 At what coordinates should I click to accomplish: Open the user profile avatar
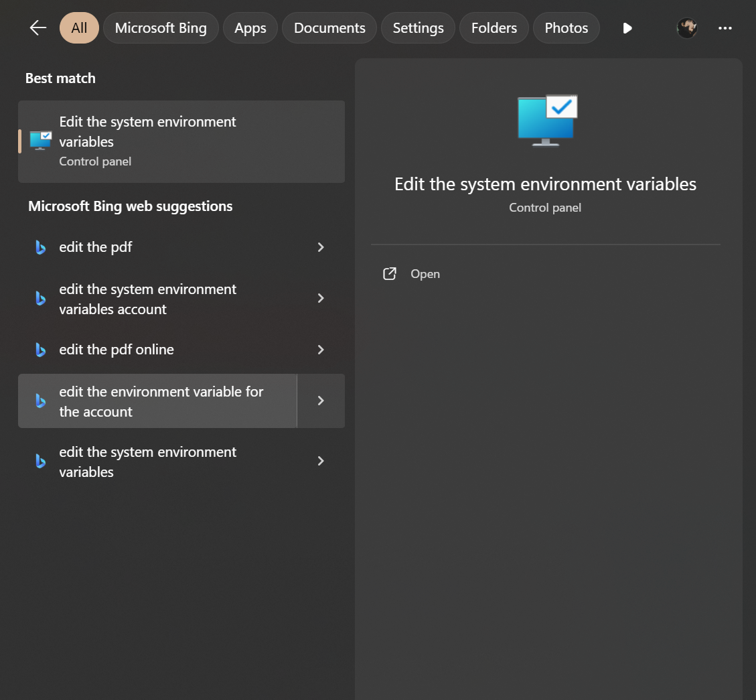[x=687, y=28]
